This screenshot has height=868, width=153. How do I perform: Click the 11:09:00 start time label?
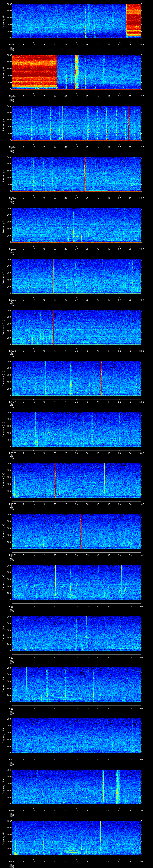tap(12, 453)
